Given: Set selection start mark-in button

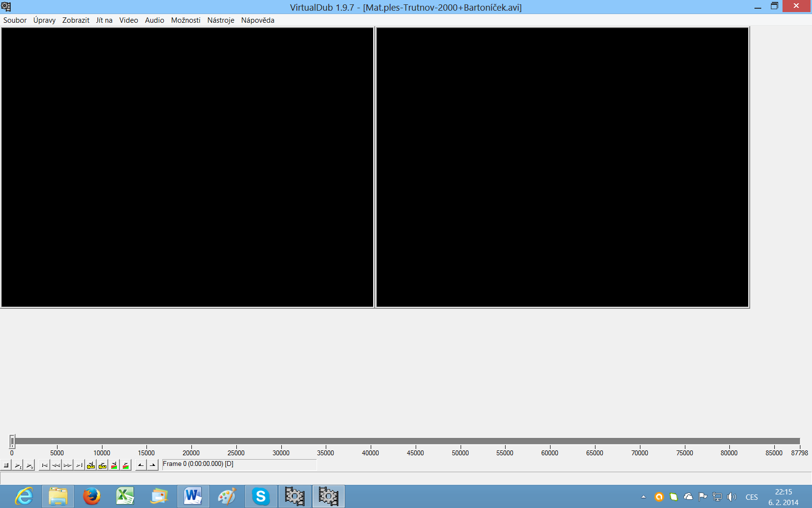Looking at the screenshot, I should [x=141, y=465].
